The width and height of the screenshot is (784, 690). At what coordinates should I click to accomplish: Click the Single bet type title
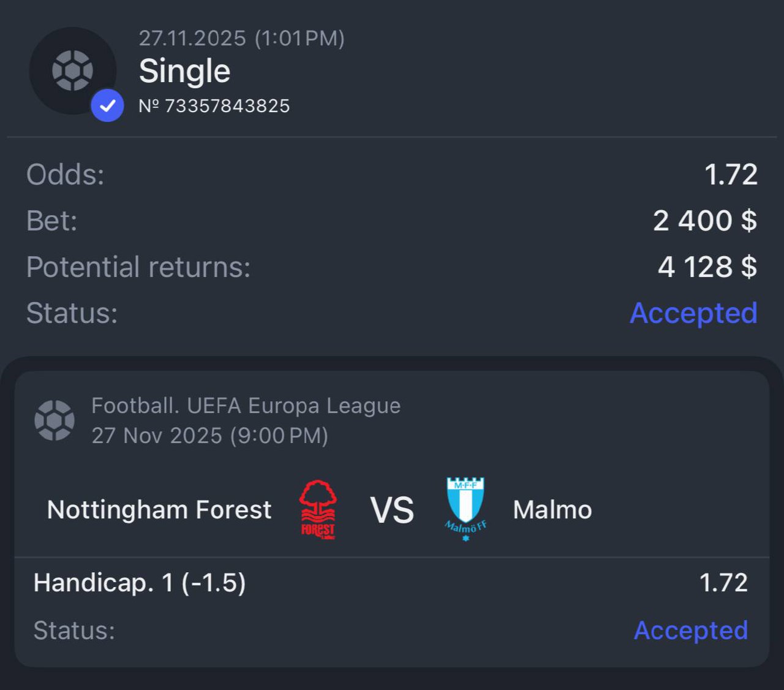pos(185,71)
